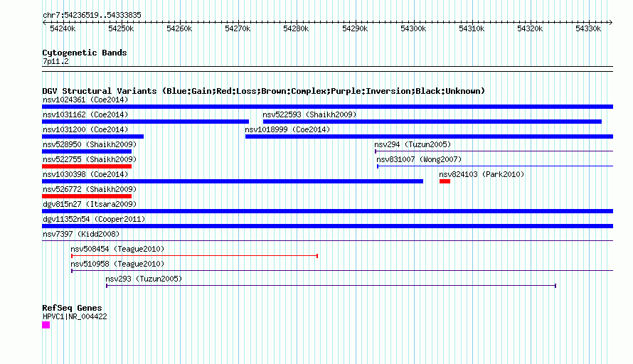Click the 54270k ruler tick label
This screenshot has width=633, height=364.
(238, 28)
